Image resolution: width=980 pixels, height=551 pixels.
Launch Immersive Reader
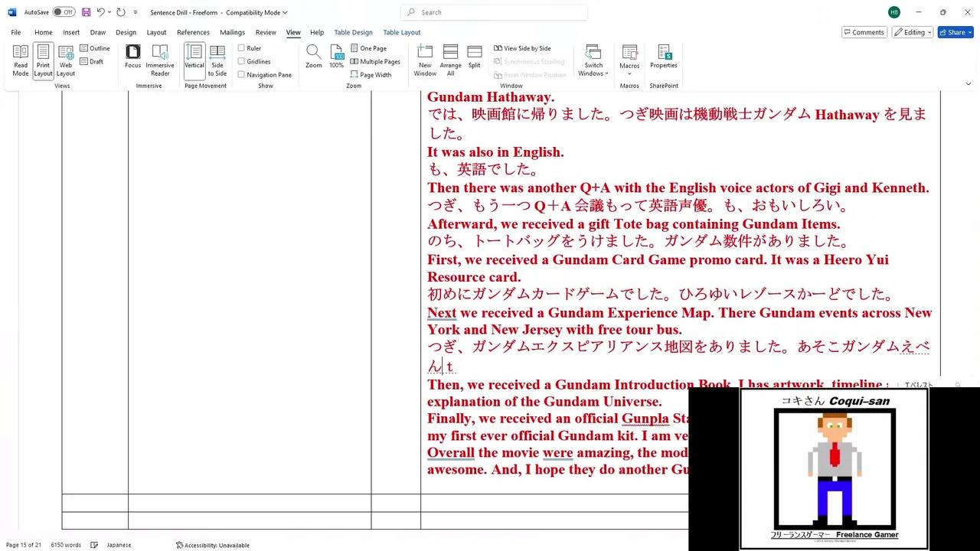click(160, 60)
